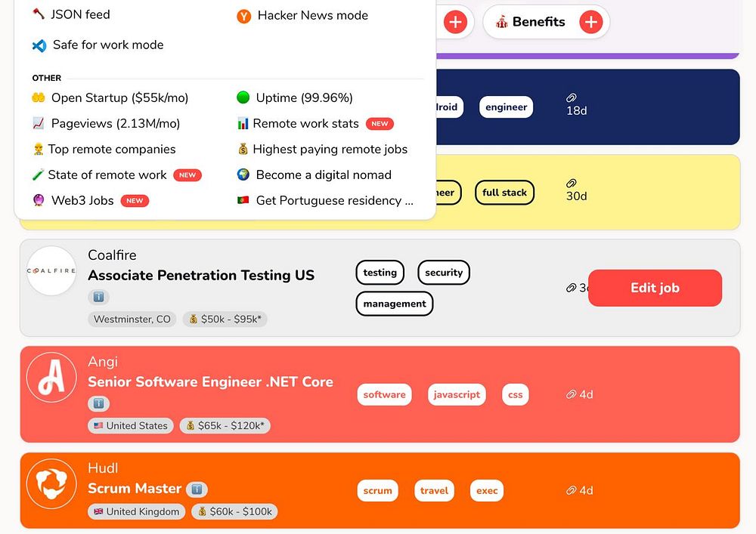
Task: Open Get Portuguese residency link
Action: pyautogui.click(x=334, y=200)
